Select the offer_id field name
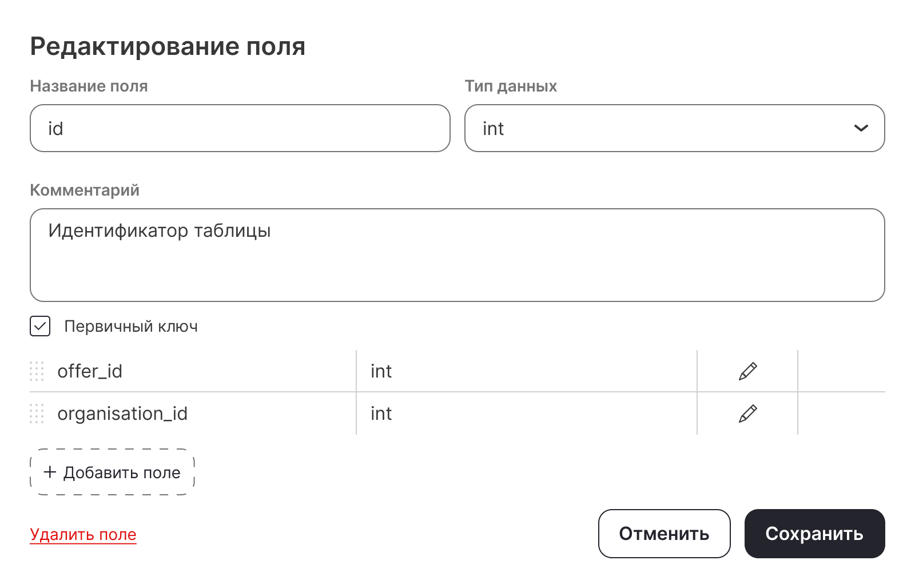 coord(90,371)
